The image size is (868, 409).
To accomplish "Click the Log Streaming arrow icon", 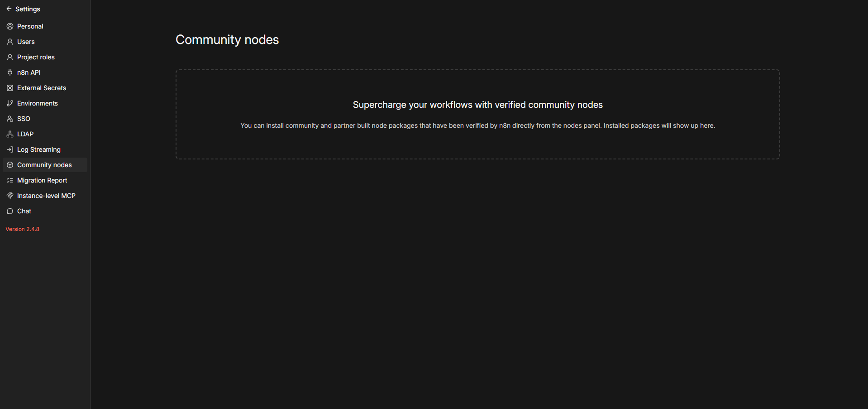I will point(10,149).
